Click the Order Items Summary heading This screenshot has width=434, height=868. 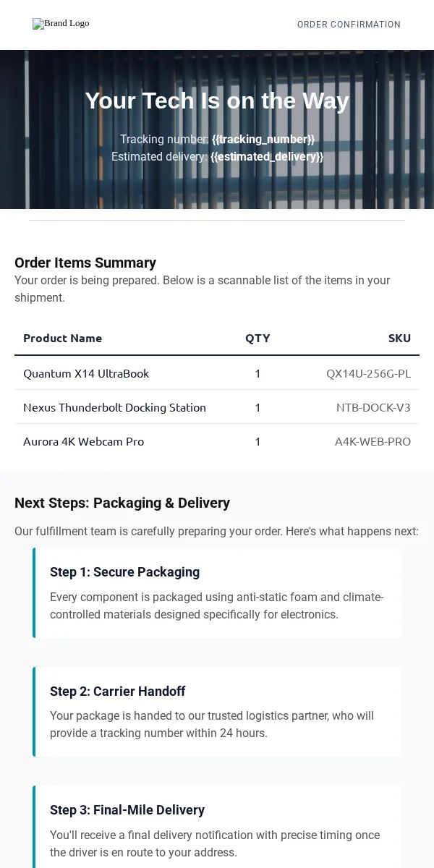[x=85, y=263]
